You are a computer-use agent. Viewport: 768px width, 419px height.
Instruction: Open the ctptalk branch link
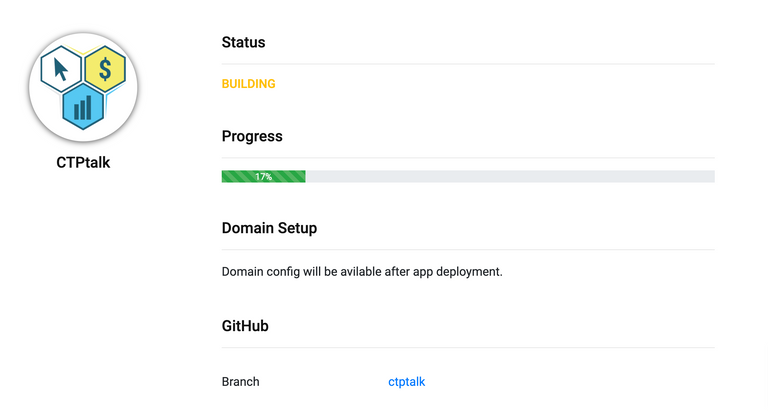pyautogui.click(x=407, y=382)
